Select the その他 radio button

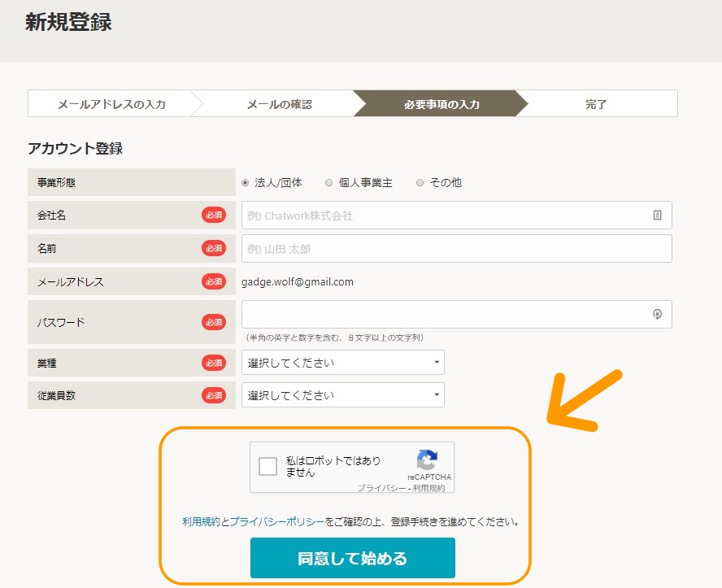click(x=420, y=183)
